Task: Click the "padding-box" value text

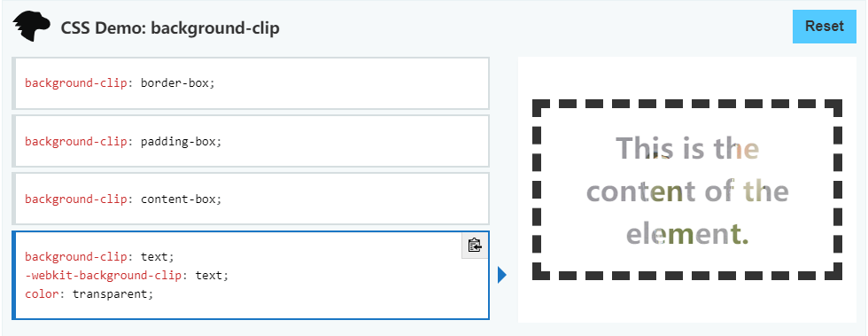Action: [181, 141]
